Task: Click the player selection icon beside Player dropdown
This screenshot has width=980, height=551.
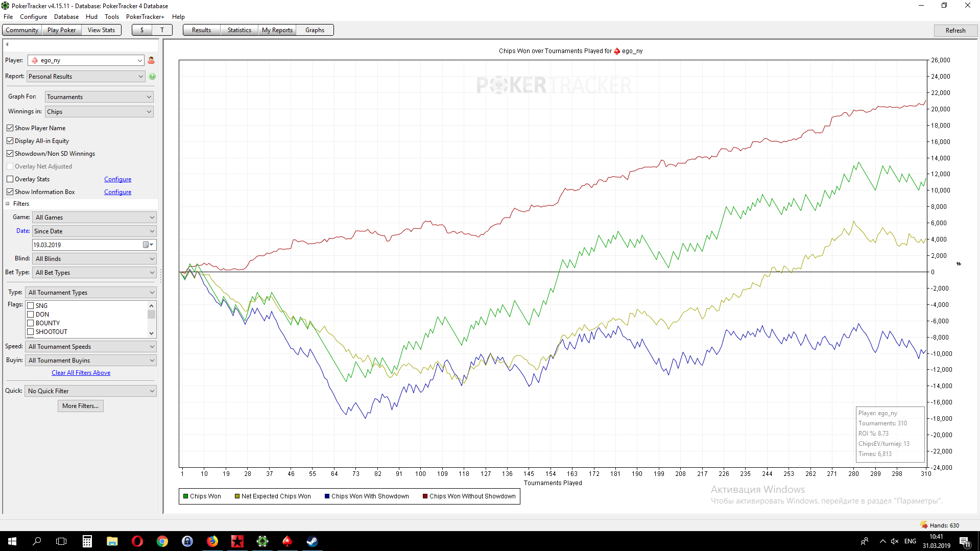Action: coord(151,60)
